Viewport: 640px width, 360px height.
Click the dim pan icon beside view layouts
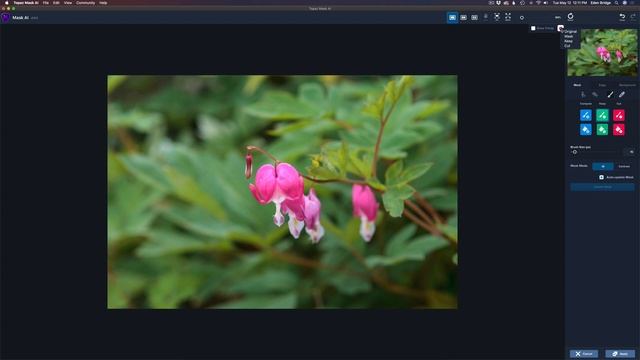click(x=486, y=17)
